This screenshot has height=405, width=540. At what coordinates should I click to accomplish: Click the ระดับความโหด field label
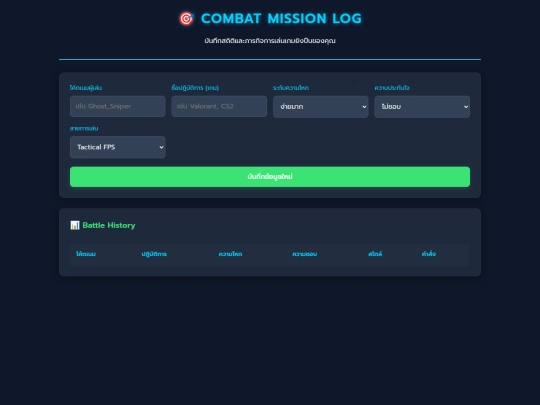click(x=291, y=88)
